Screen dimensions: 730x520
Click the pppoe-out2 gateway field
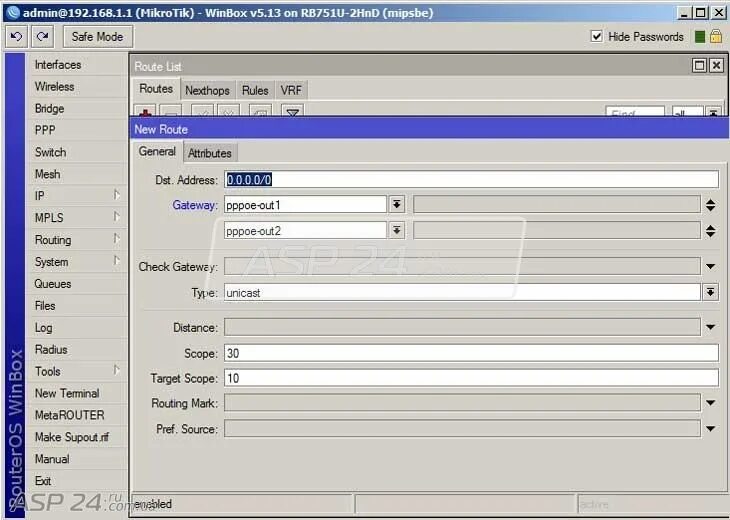click(305, 231)
